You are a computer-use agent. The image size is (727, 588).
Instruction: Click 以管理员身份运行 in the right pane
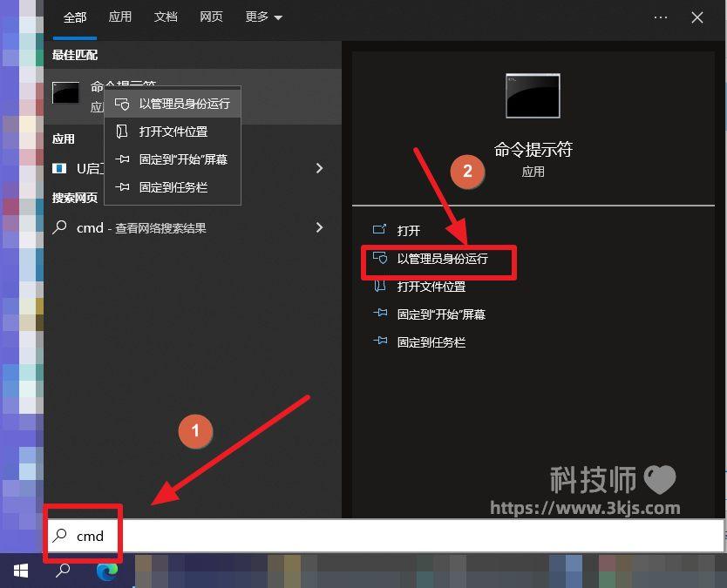click(x=442, y=259)
